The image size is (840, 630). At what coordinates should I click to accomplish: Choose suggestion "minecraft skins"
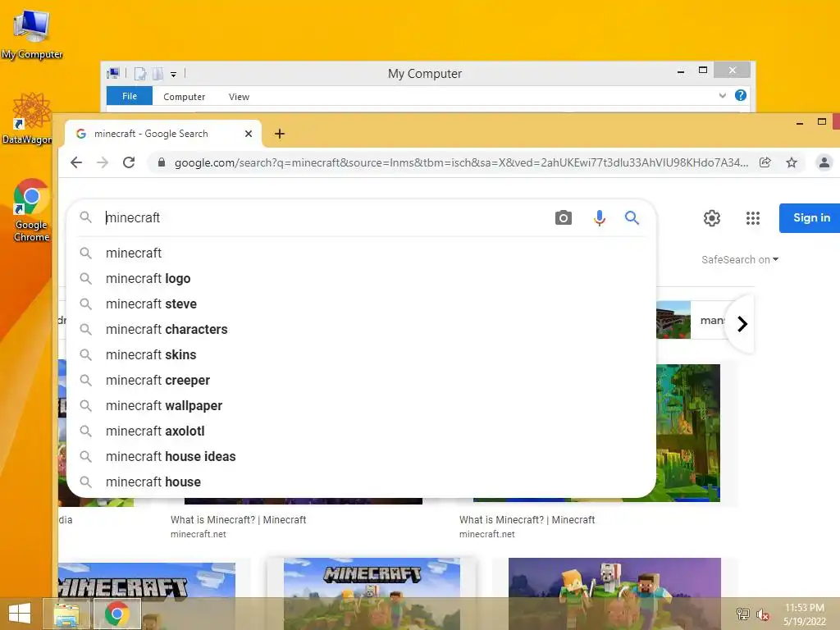(x=361, y=354)
